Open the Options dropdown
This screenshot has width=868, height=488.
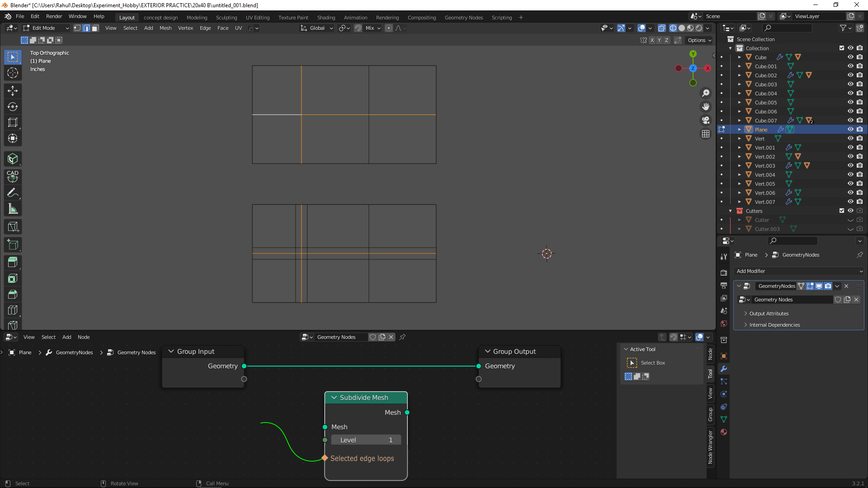[699, 40]
